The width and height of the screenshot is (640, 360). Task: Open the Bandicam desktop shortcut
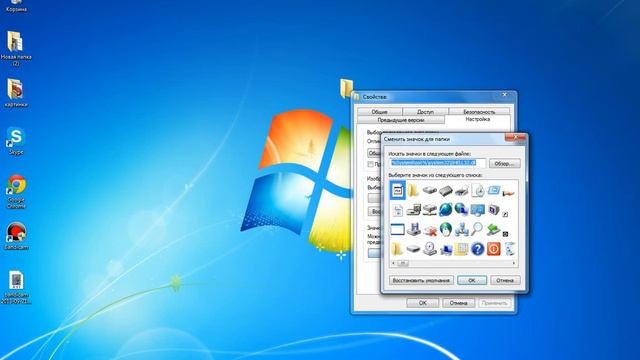click(x=16, y=236)
